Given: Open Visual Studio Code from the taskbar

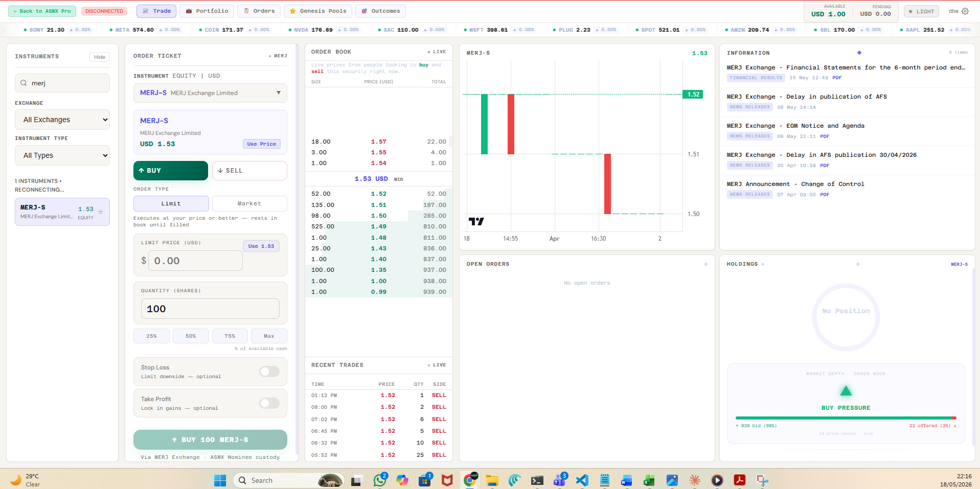Looking at the screenshot, I should click(582, 480).
